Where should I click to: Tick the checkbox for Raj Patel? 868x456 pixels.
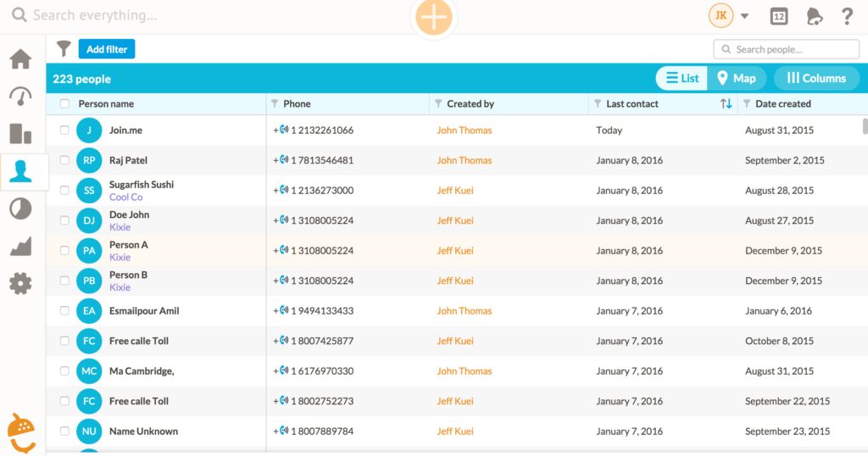pos(64,160)
